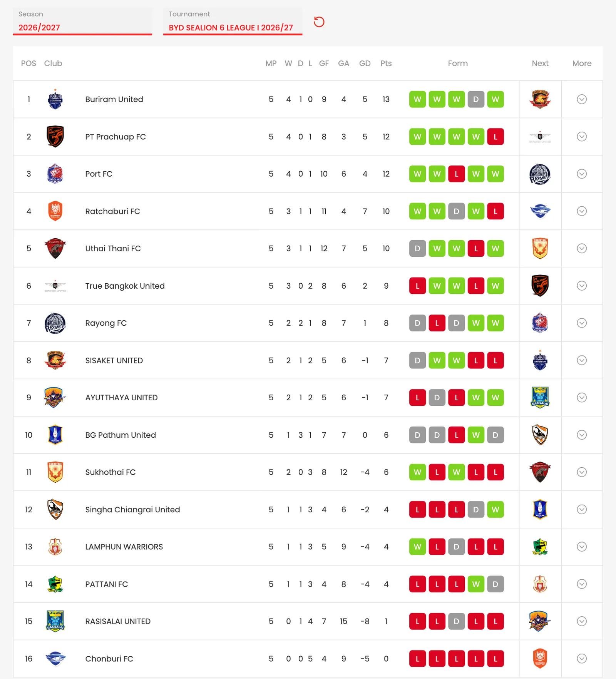Expand more details for Chonburi FC

click(582, 659)
